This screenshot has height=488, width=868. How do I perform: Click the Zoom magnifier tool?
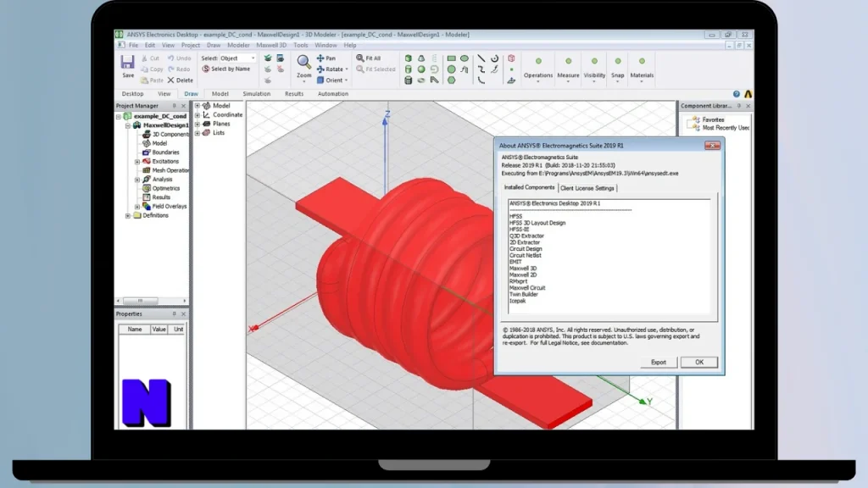303,62
